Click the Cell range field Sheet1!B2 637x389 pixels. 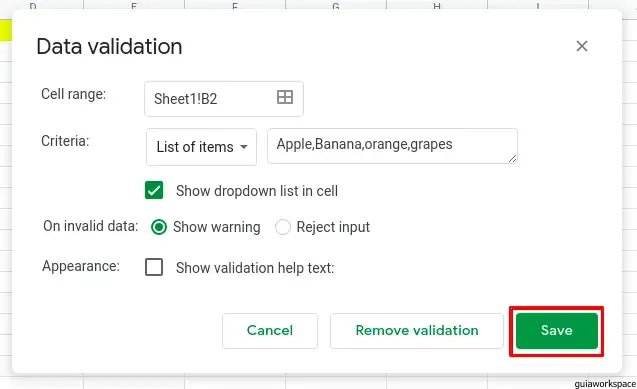224,99
